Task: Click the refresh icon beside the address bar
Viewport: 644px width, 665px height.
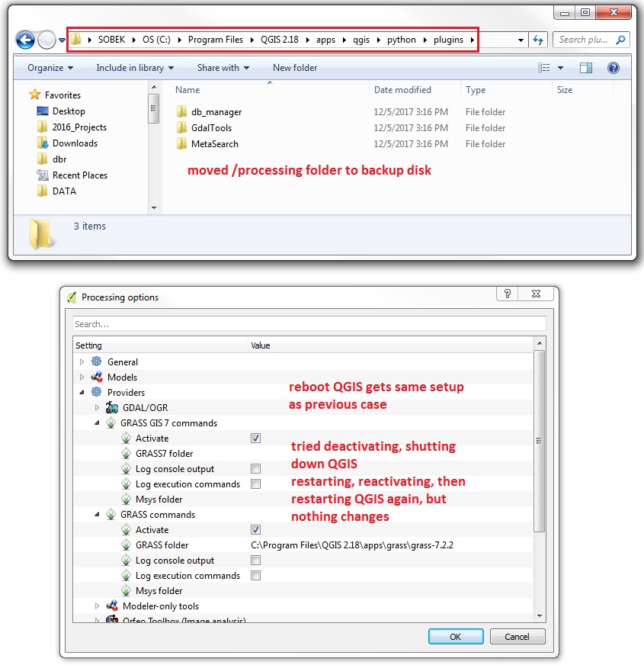Action: click(537, 39)
